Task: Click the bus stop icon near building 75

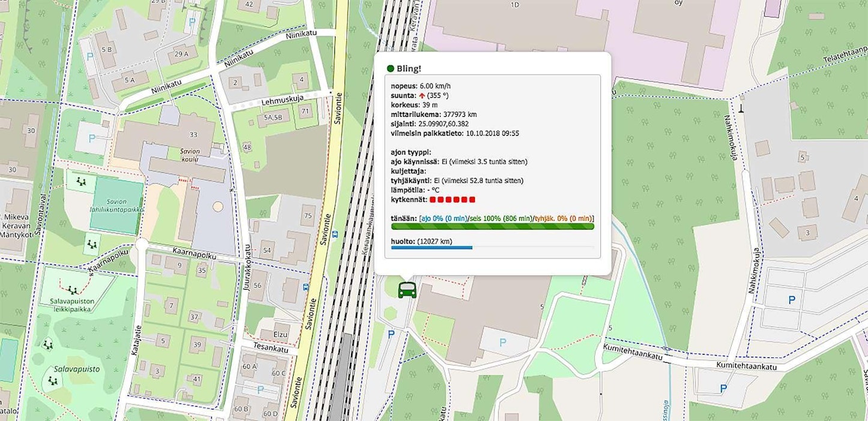Action: [334, 234]
